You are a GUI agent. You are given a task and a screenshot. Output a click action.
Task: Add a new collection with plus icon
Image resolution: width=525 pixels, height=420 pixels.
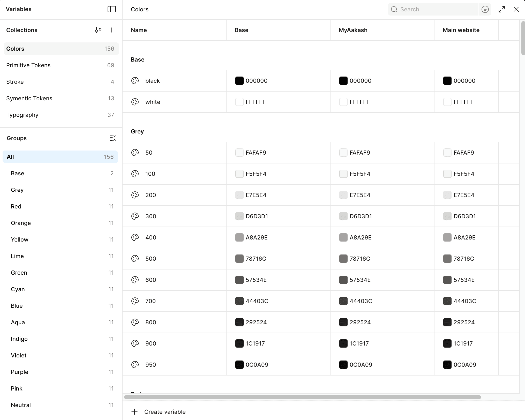pyautogui.click(x=111, y=30)
